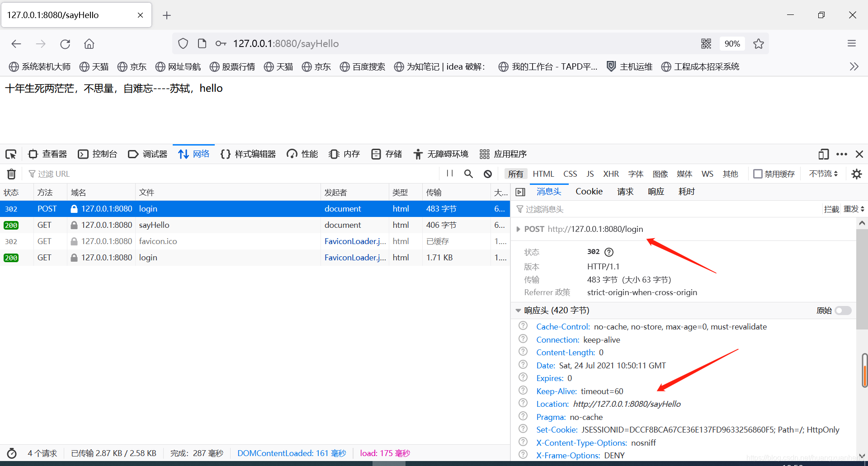Switch to the 控制台 console tab
868x466 pixels.
pos(98,154)
